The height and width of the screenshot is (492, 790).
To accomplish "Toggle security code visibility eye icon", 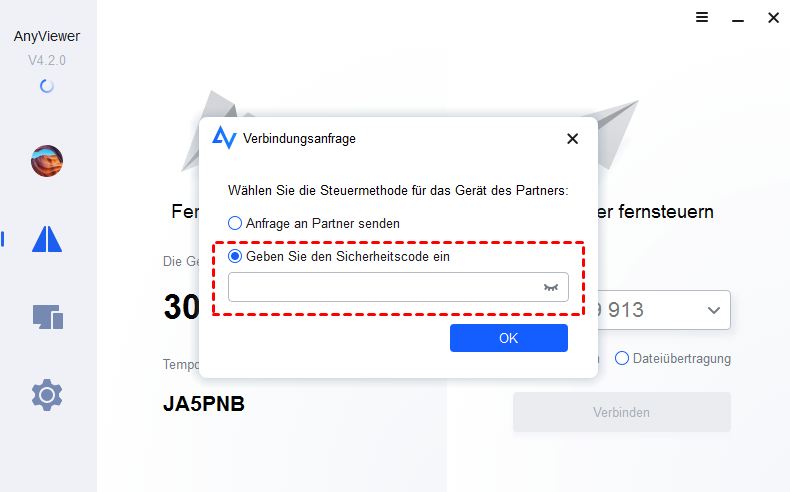I will tap(551, 288).
